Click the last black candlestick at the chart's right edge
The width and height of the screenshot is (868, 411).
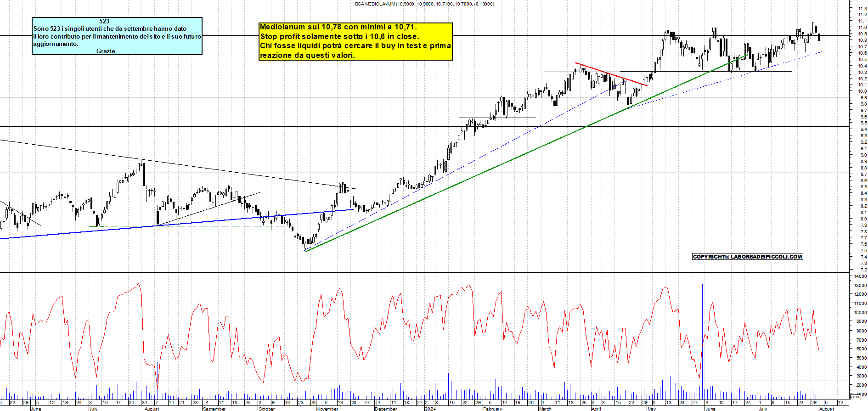coord(819,39)
